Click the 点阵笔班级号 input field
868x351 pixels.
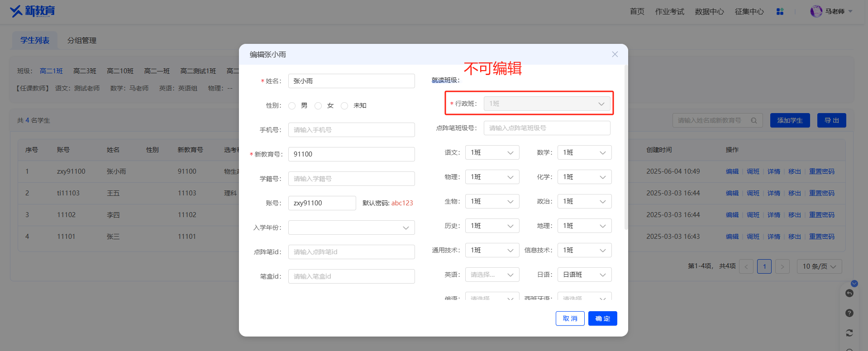click(x=547, y=128)
